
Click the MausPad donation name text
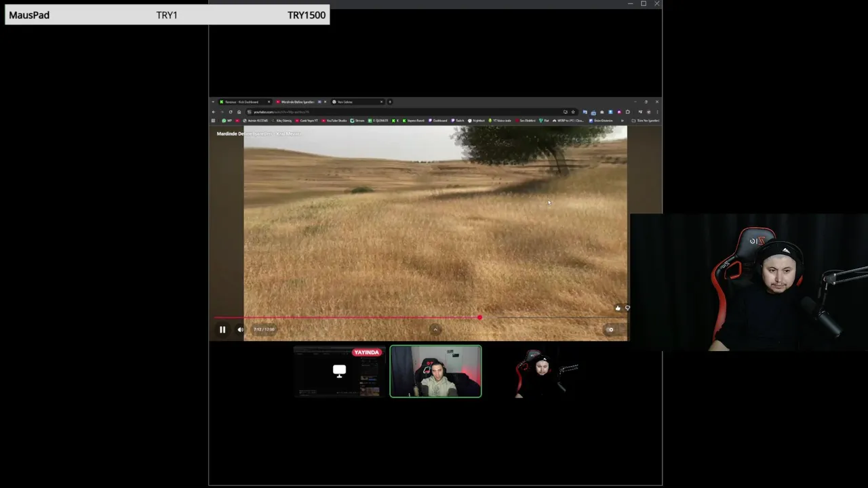(29, 15)
